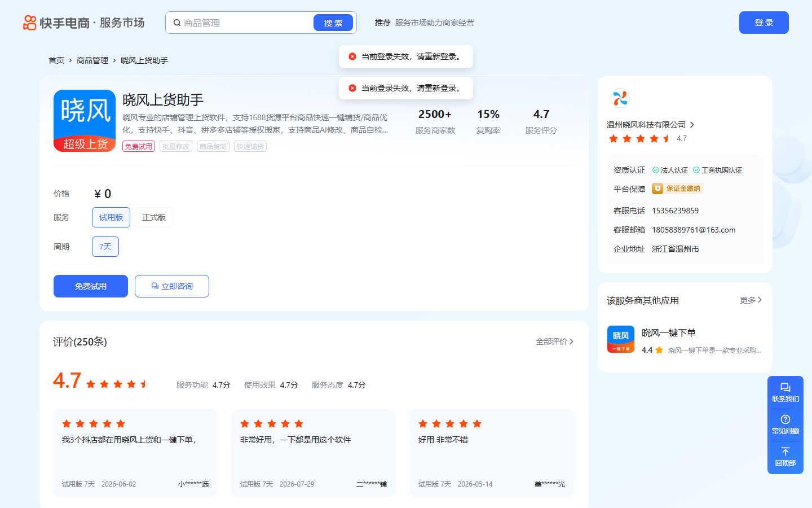Click the 商品复制 tag

213,146
